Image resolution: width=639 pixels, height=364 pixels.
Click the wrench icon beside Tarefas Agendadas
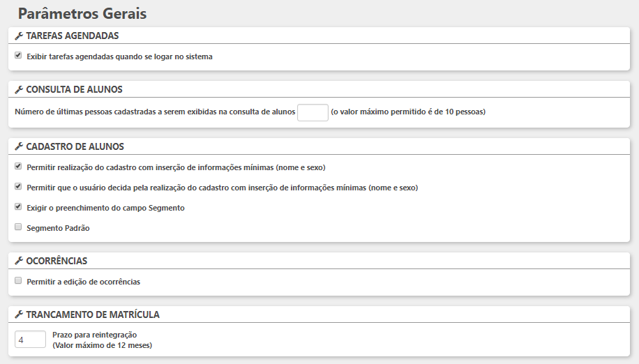(x=19, y=36)
